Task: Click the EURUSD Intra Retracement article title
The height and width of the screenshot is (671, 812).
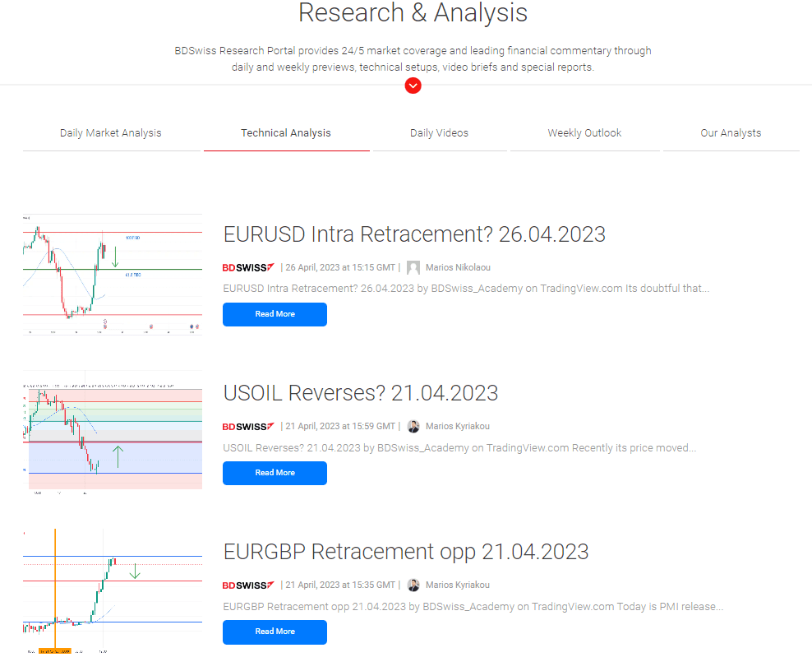Action: click(x=414, y=234)
